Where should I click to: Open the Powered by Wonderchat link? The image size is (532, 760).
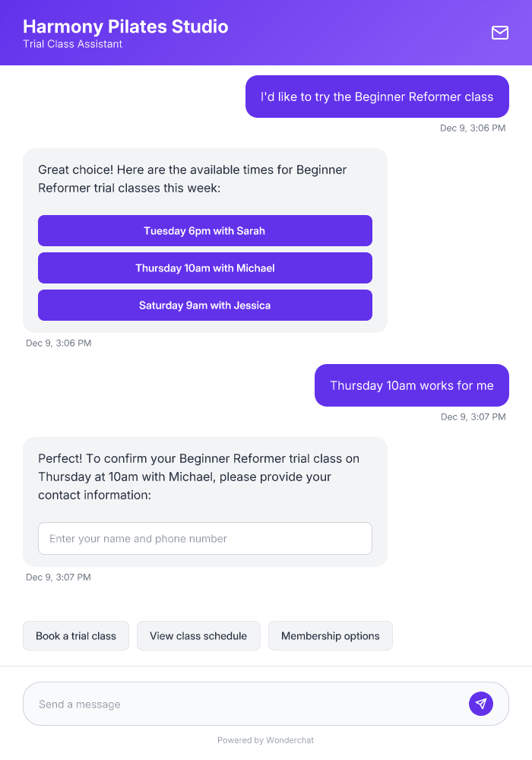265,739
